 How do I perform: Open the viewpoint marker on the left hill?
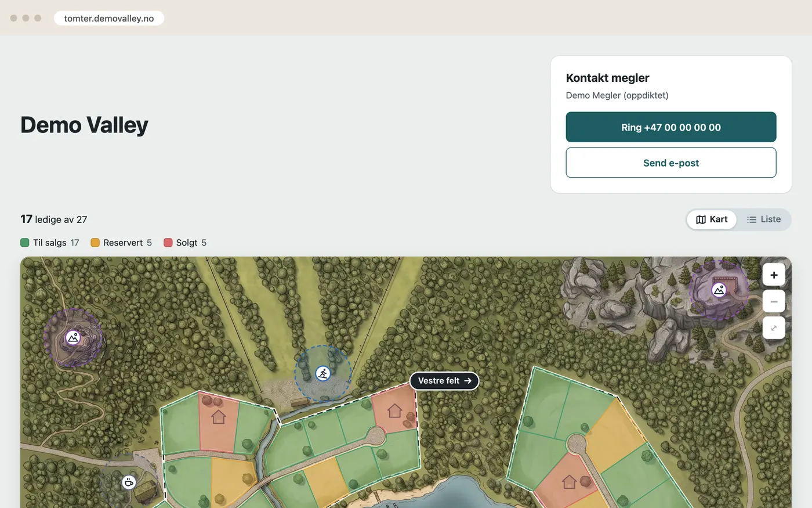coord(73,337)
